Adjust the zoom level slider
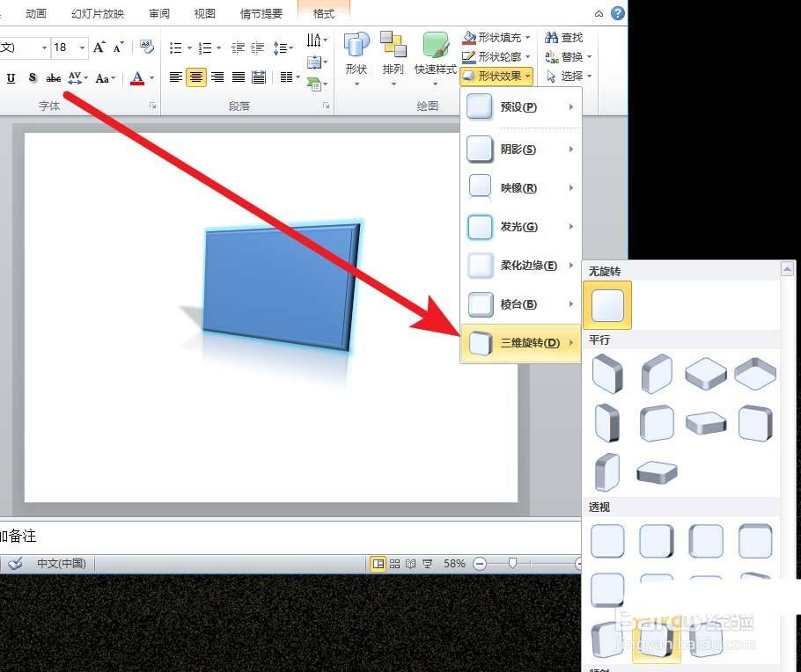 pos(512,564)
